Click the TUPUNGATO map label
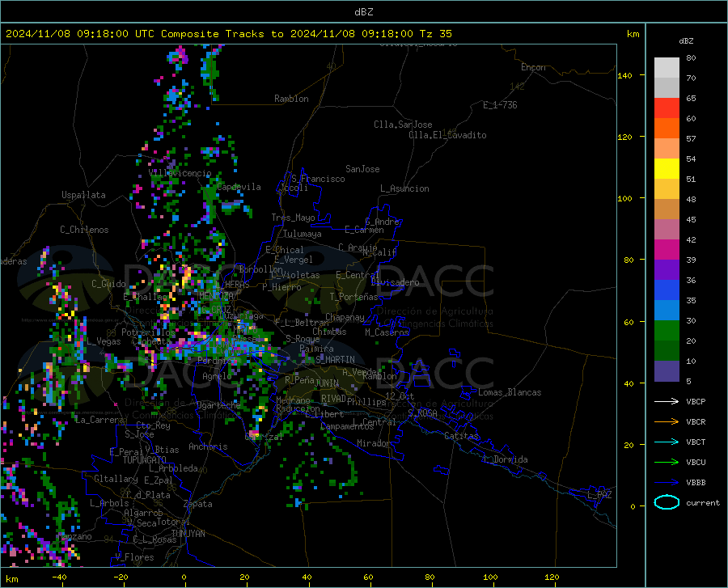Screen dimensions: 728x588 pos(144,460)
